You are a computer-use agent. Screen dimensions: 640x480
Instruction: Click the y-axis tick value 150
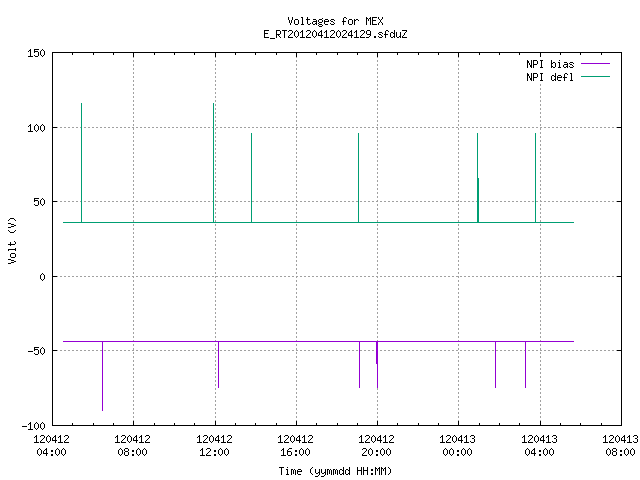36,53
